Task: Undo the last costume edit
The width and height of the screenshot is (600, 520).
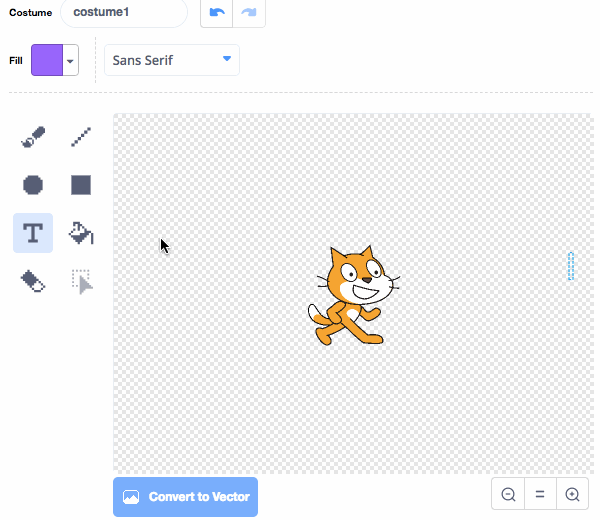Action: pos(217,13)
